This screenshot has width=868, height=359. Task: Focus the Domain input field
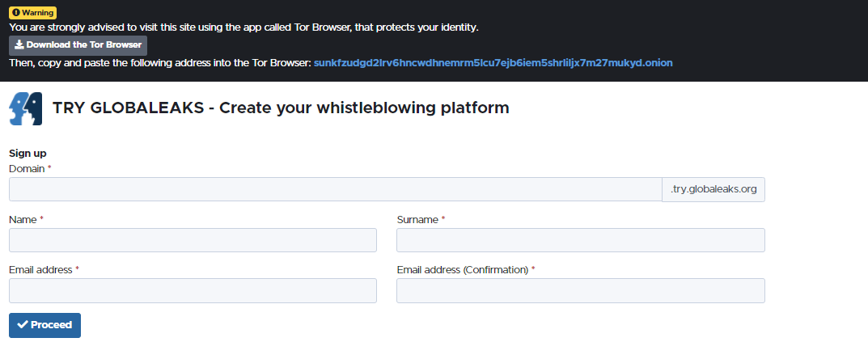335,189
